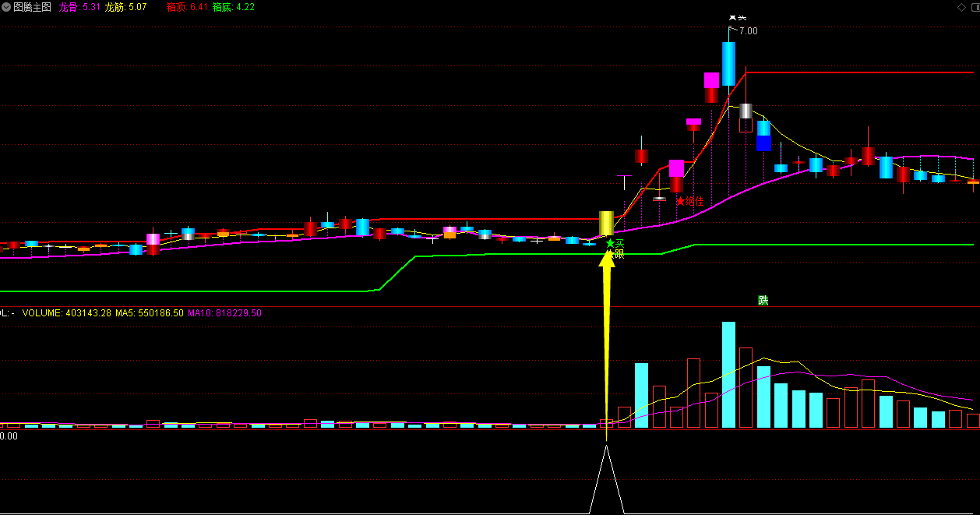Screen dimensions: 980x515
Task: Select the VOLUME: 403143.28 readout
Action: pos(67,312)
